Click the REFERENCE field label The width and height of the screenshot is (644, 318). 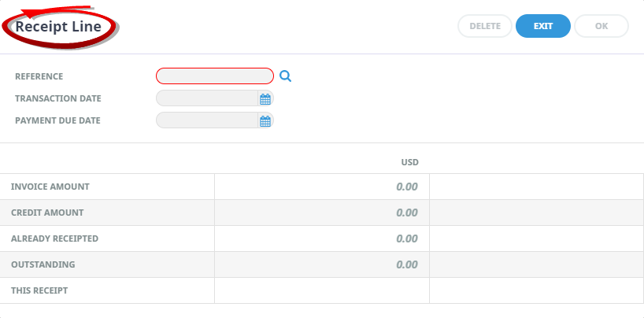pyautogui.click(x=39, y=76)
